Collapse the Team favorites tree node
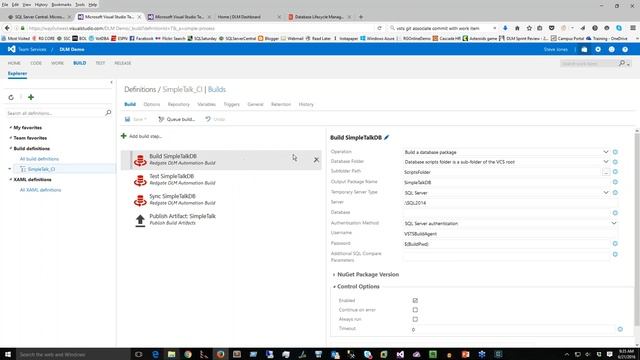Image resolution: width=640 pixels, height=360 pixels. pyautogui.click(x=11, y=138)
